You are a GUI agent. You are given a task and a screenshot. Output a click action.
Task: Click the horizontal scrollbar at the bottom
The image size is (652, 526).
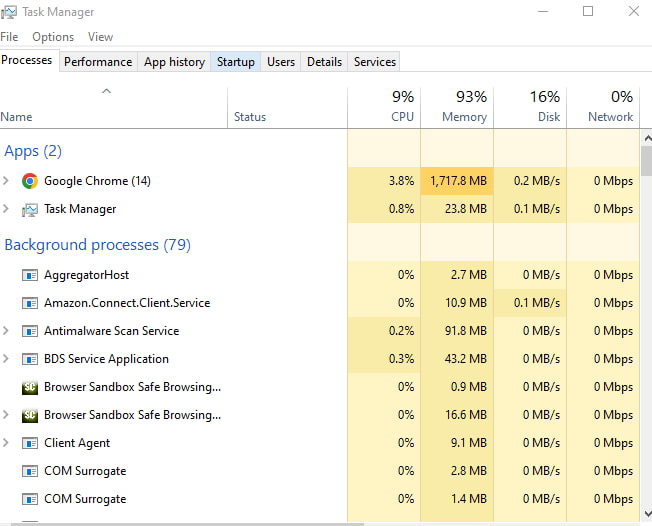tap(187, 524)
